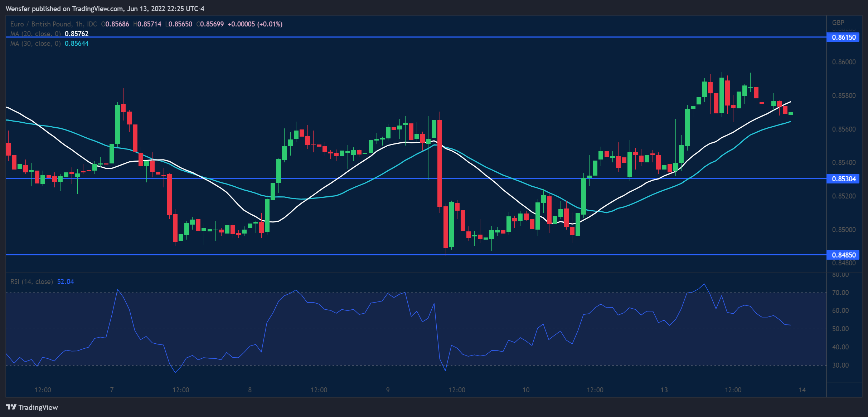Click the 0.86000 price scale label
This screenshot has width=868, height=417.
(x=844, y=62)
